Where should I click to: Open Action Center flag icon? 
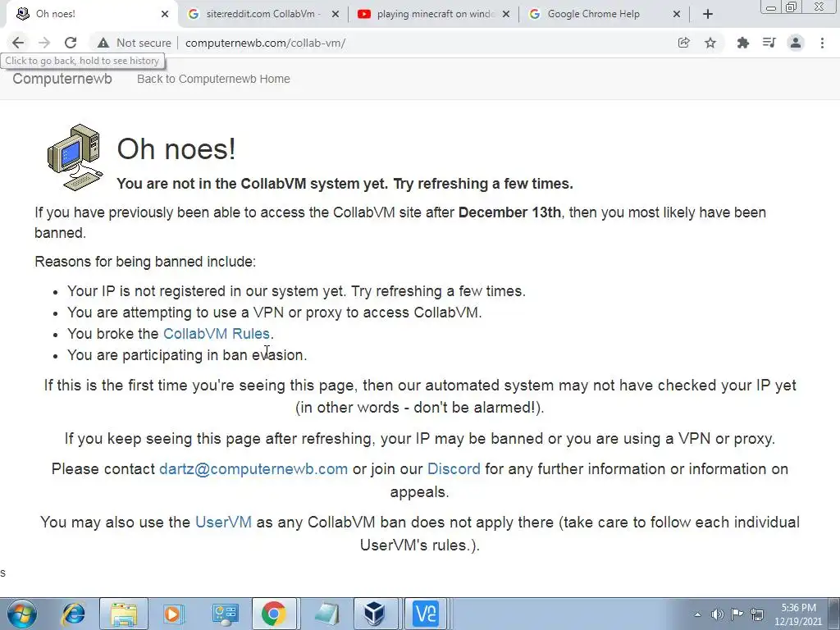[x=737, y=614]
